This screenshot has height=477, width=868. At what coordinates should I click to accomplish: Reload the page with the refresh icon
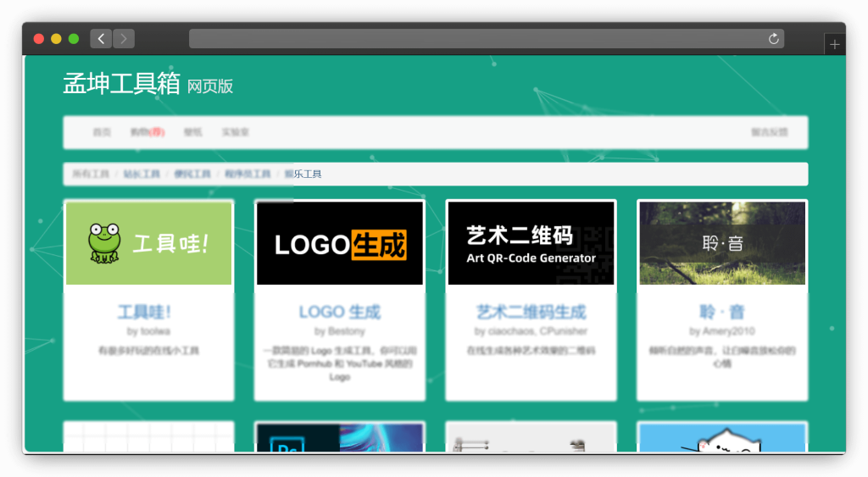[x=773, y=39]
